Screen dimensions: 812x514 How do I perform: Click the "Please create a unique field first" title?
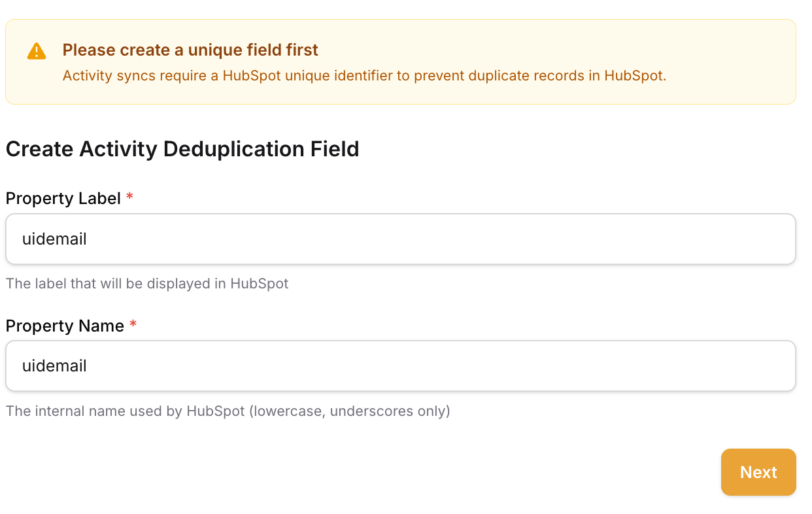[190, 50]
